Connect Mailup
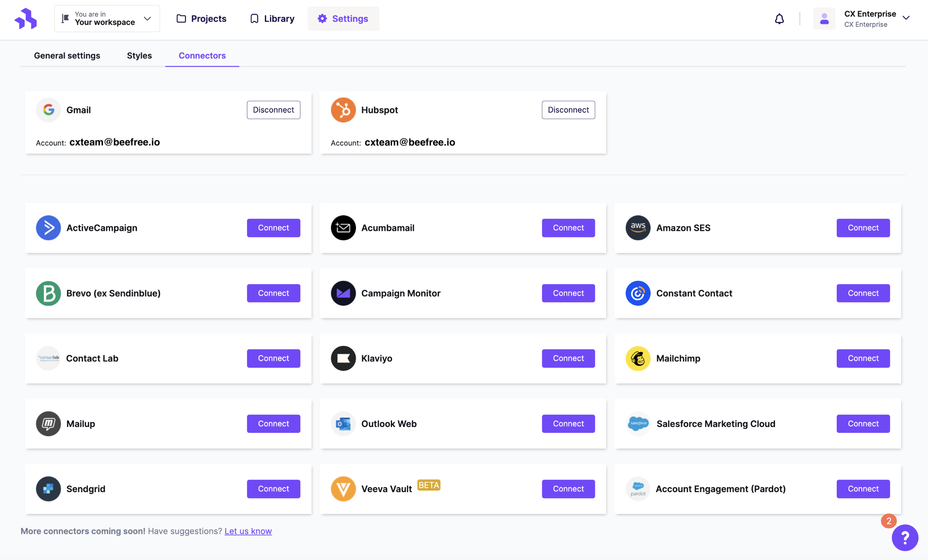Viewport: 928px width, 560px height. click(x=273, y=424)
